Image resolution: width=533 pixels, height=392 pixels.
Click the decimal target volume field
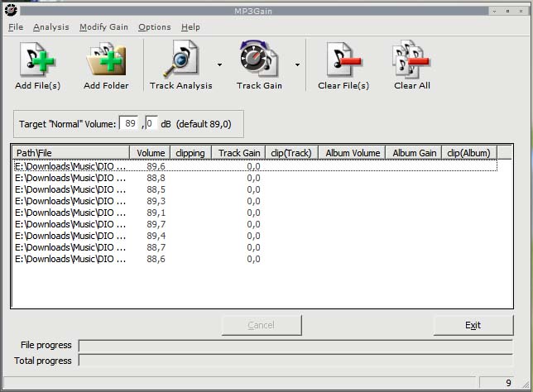[151, 123]
